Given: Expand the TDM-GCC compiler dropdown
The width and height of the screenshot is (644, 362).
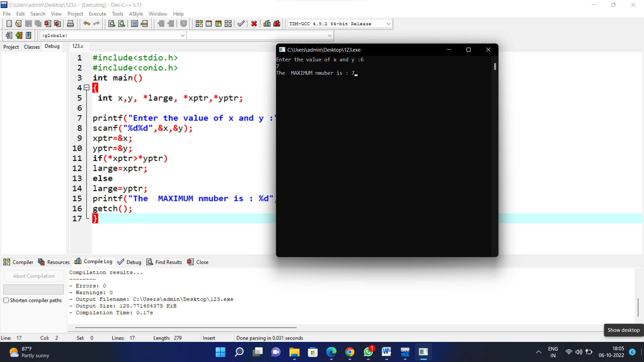Looking at the screenshot, I should [388, 24].
